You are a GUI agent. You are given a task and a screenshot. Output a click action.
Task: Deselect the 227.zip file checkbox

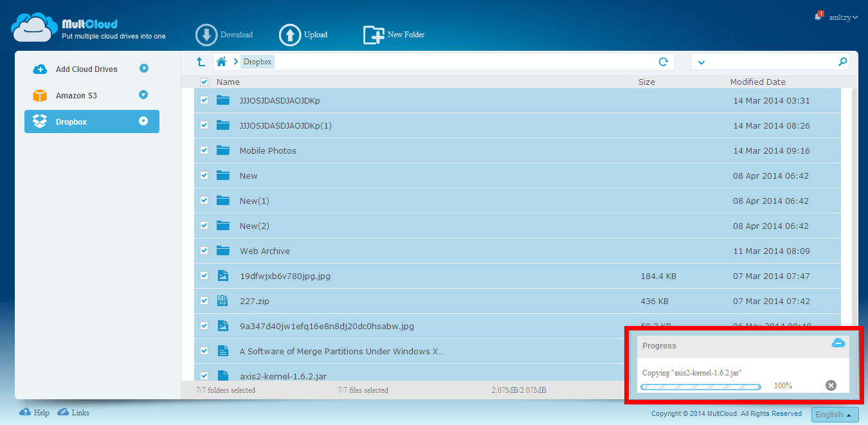pyautogui.click(x=204, y=300)
